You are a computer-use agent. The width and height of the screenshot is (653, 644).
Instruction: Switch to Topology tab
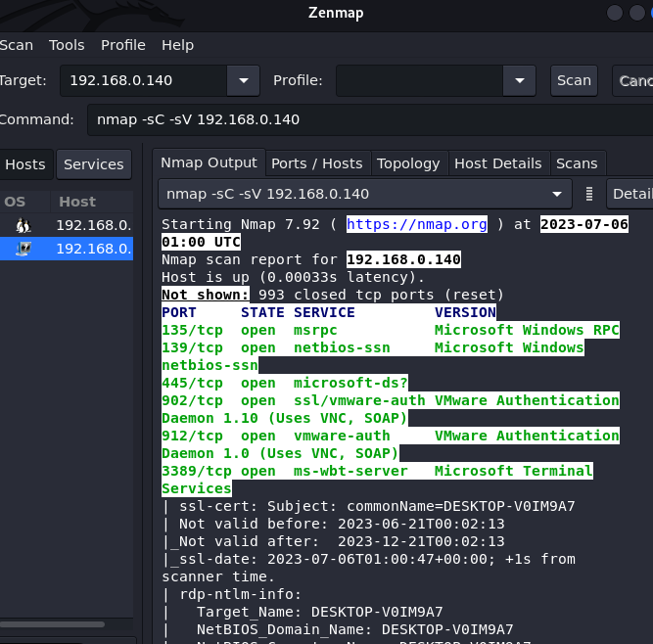coord(408,163)
